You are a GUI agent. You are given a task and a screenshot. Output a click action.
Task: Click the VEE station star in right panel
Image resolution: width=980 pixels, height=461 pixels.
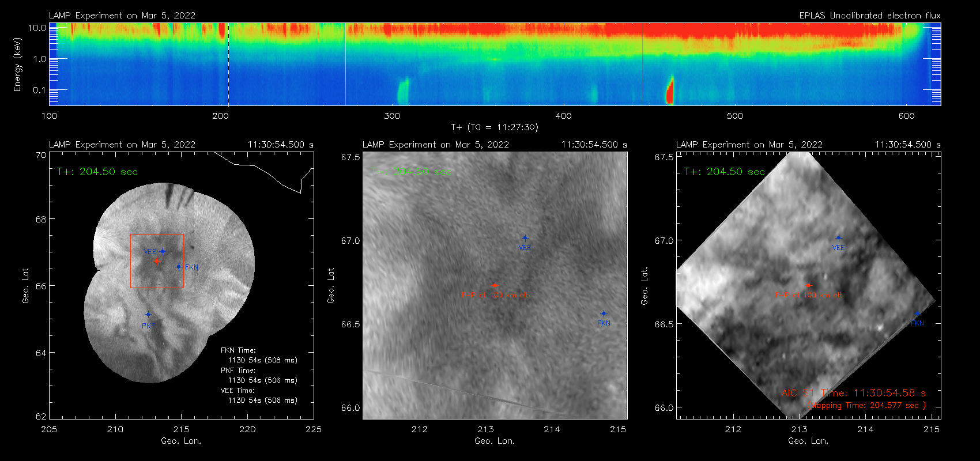click(x=838, y=238)
